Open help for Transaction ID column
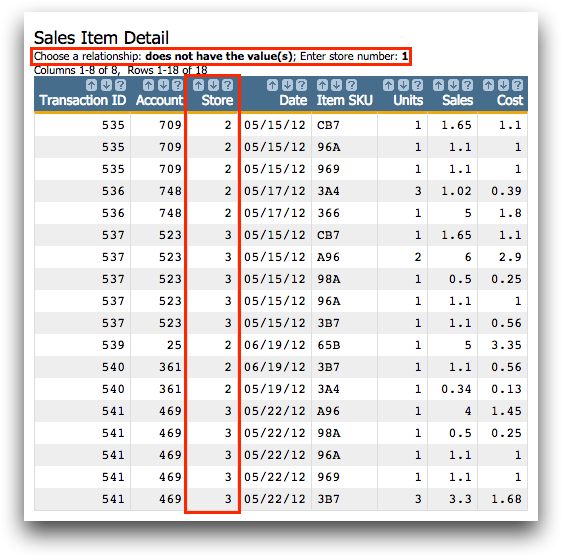The height and width of the screenshot is (557, 562). pos(121,85)
